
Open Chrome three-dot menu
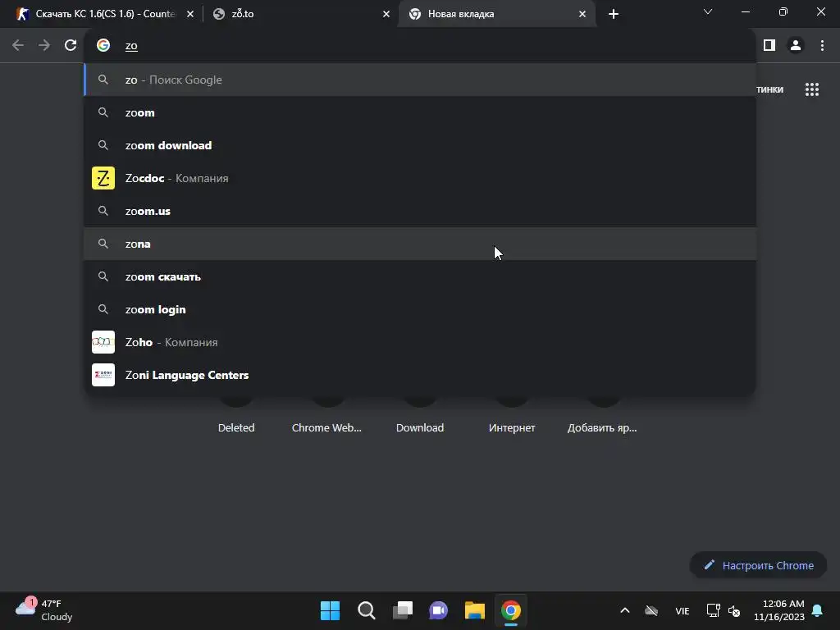pyautogui.click(x=822, y=46)
